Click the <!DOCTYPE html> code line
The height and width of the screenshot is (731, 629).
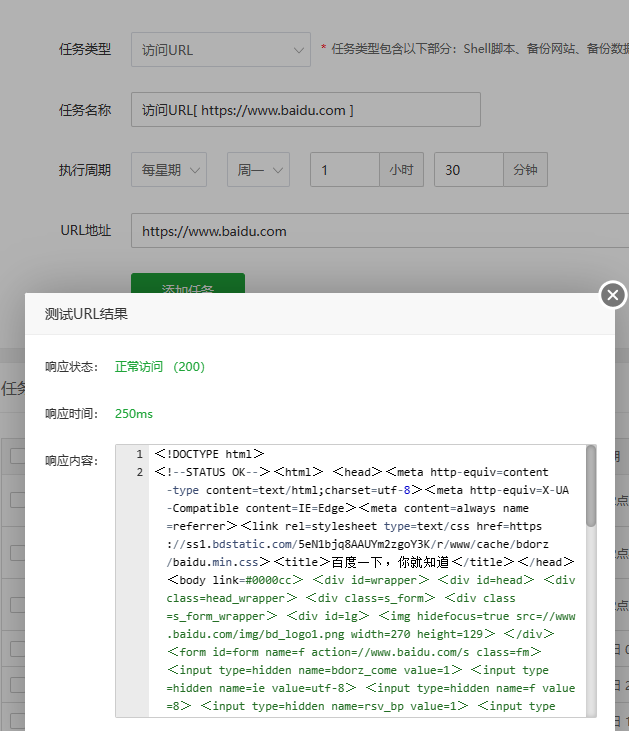pos(209,454)
